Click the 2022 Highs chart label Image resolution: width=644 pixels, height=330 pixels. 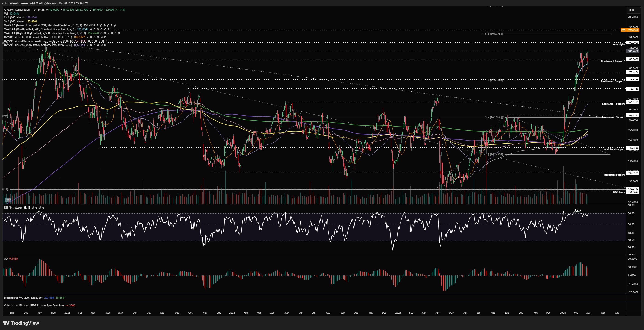pyautogui.click(x=618, y=44)
